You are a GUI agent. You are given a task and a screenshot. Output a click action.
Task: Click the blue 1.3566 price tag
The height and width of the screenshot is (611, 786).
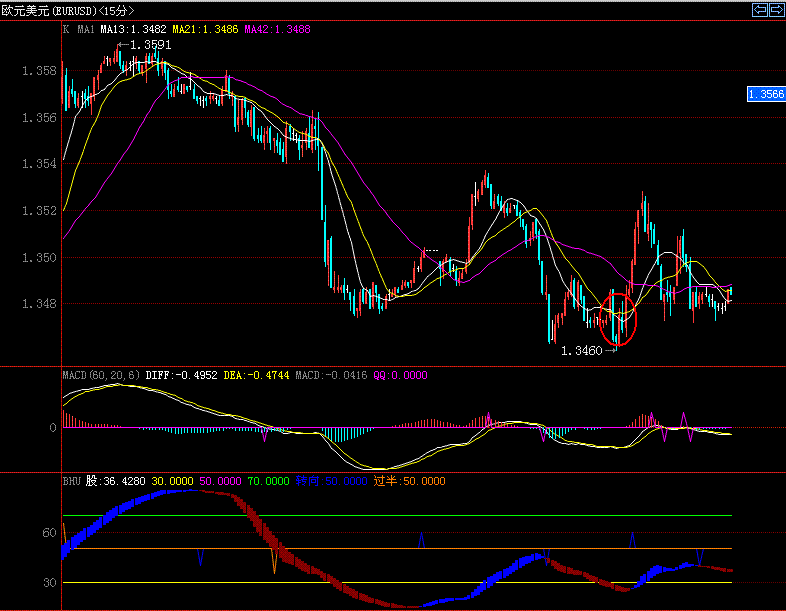(765, 94)
